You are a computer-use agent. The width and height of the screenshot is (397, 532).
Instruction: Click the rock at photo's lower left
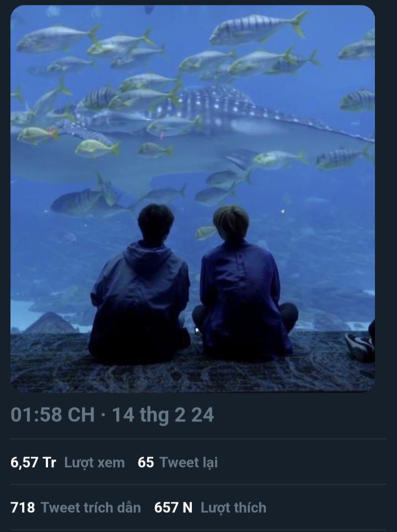pyautogui.click(x=51, y=323)
